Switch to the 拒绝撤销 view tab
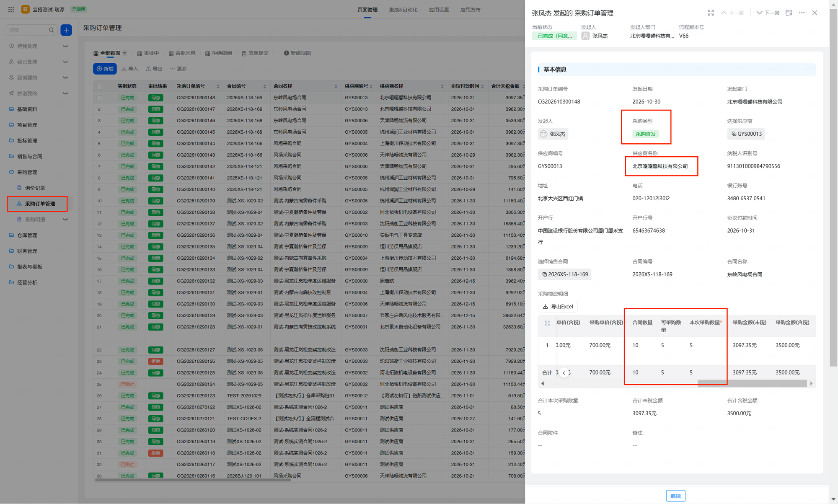The height and width of the screenshot is (504, 838). (218, 53)
